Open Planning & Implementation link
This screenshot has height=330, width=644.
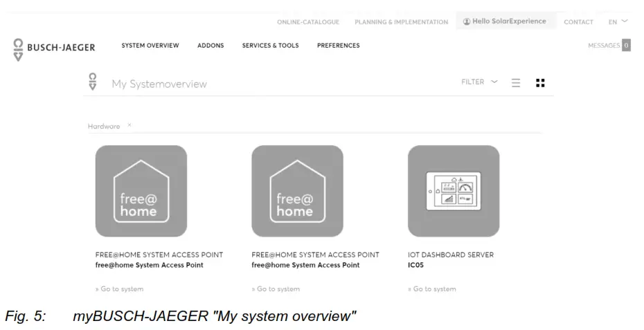click(401, 22)
